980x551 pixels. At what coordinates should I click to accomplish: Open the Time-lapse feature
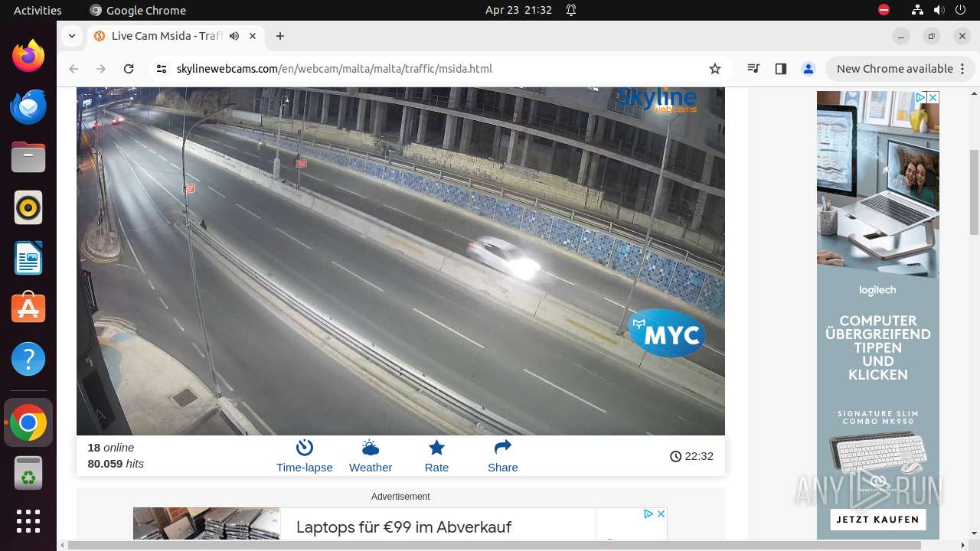304,456
